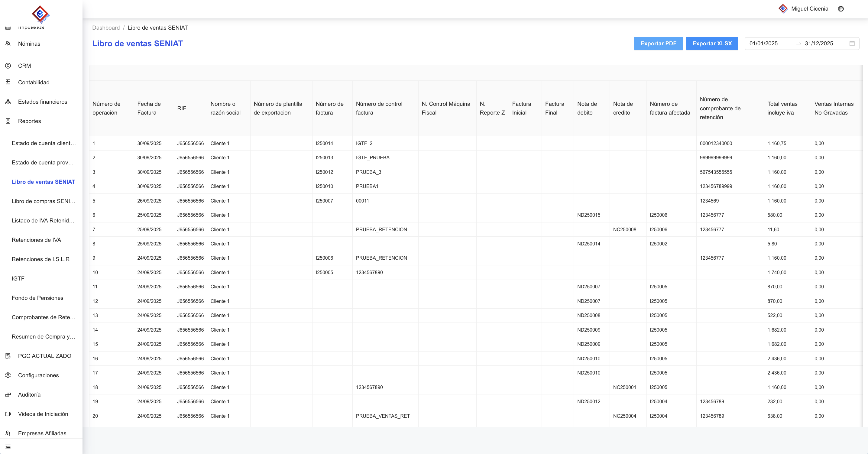Open Retenciones de IVA report

(36, 240)
